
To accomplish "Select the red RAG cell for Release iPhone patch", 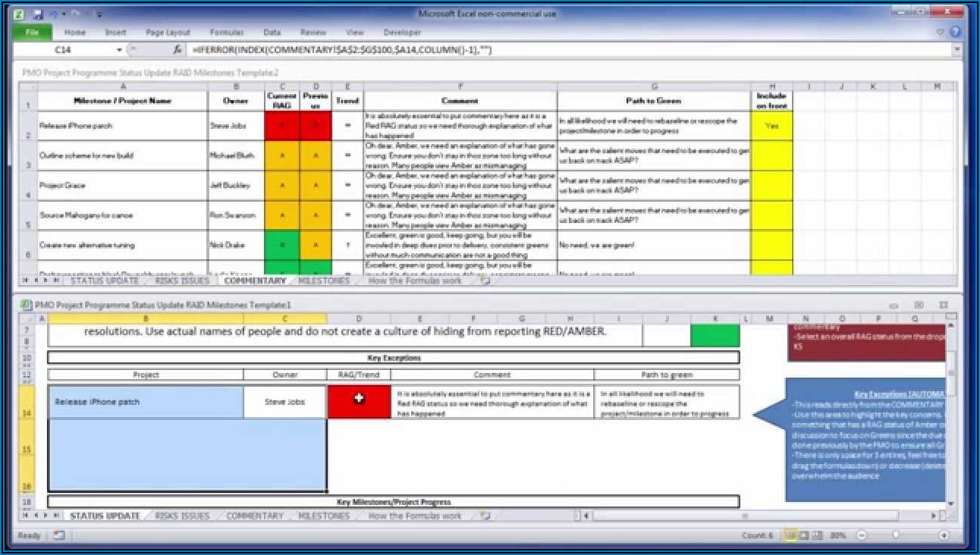I will (x=359, y=402).
